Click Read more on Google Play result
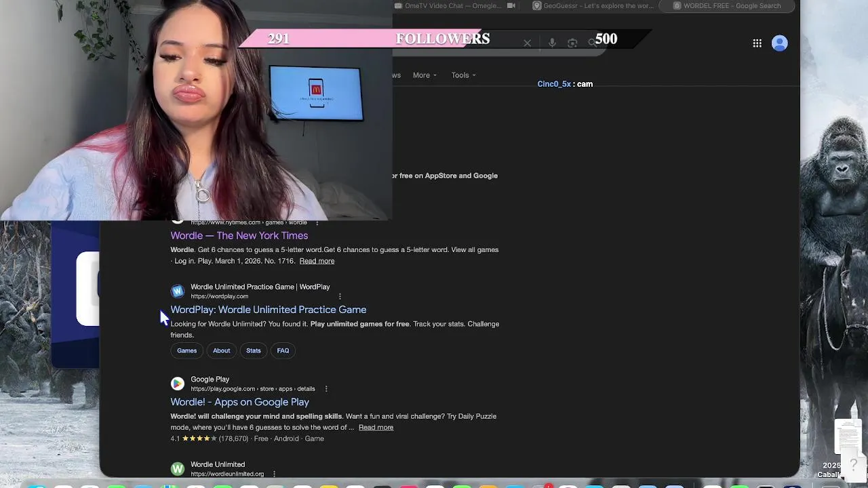868x488 pixels. click(x=376, y=428)
